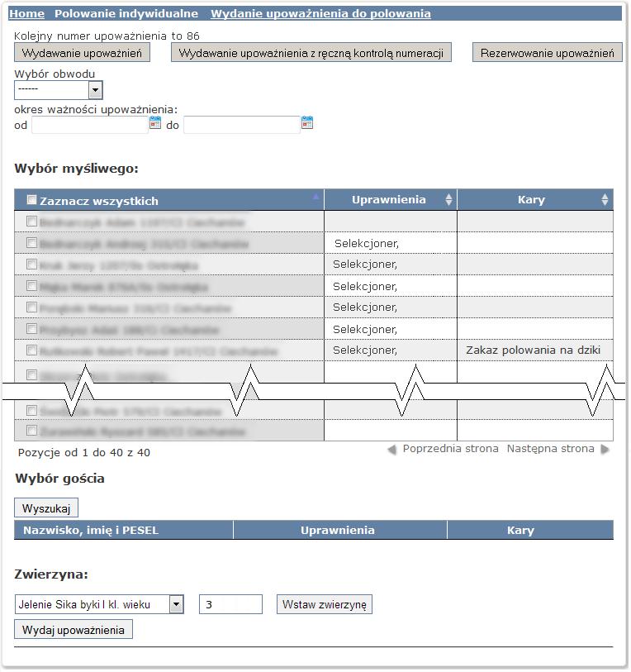This screenshot has width=631, height=672.
Task: Click the 'Rezerwowanie upoważnień' button
Action: point(547,53)
